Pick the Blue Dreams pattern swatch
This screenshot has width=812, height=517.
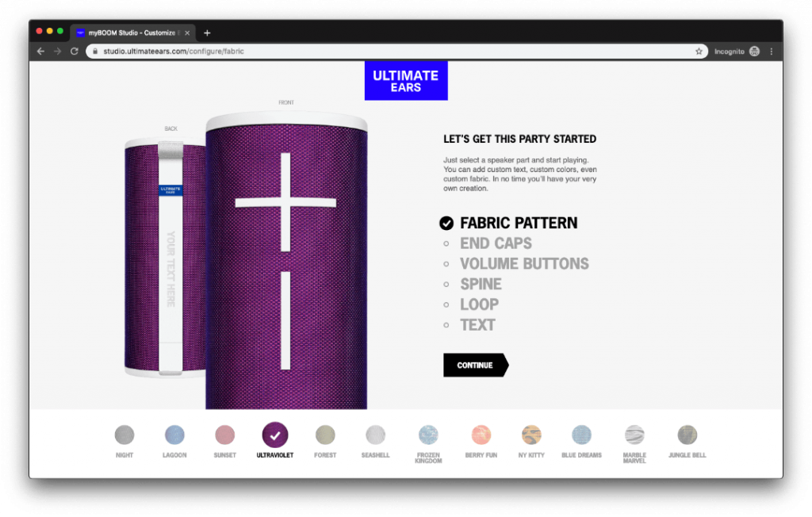(581, 435)
